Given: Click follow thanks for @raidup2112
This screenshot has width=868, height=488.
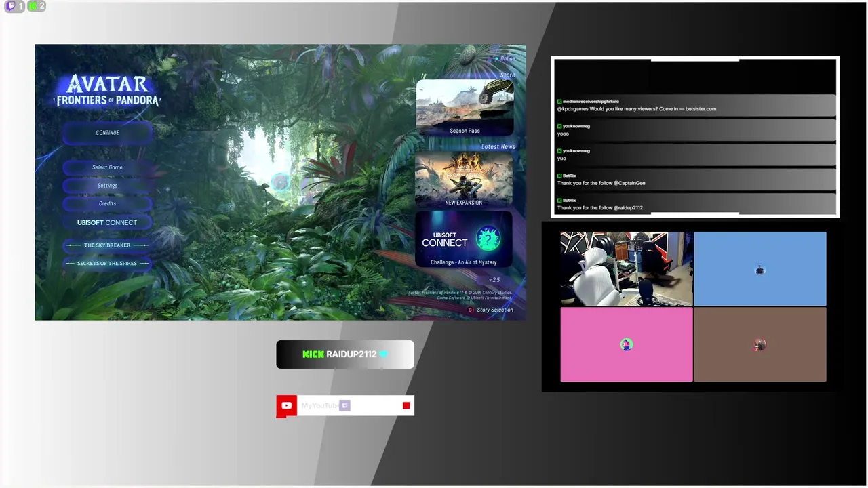Looking at the screenshot, I should click(695, 205).
